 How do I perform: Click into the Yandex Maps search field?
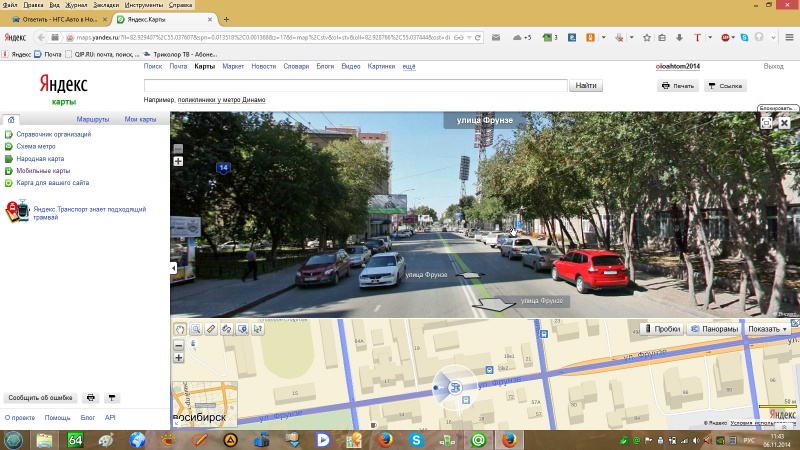coord(356,85)
